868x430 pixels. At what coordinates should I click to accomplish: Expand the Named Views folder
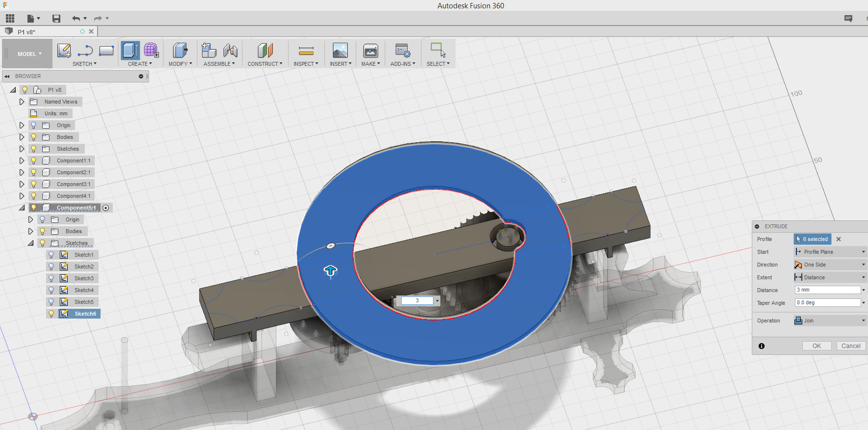[22, 102]
